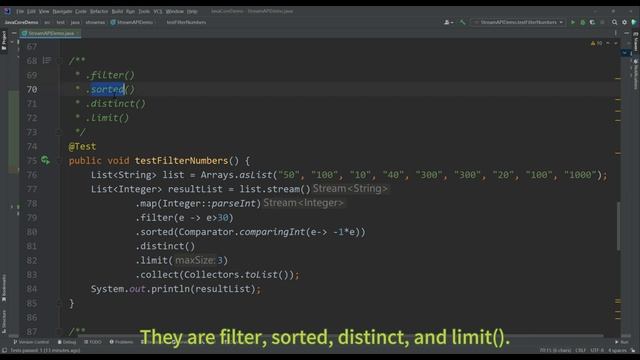Click Run with Coverage icon
Viewport: 640px width, 360px height.
point(592,22)
